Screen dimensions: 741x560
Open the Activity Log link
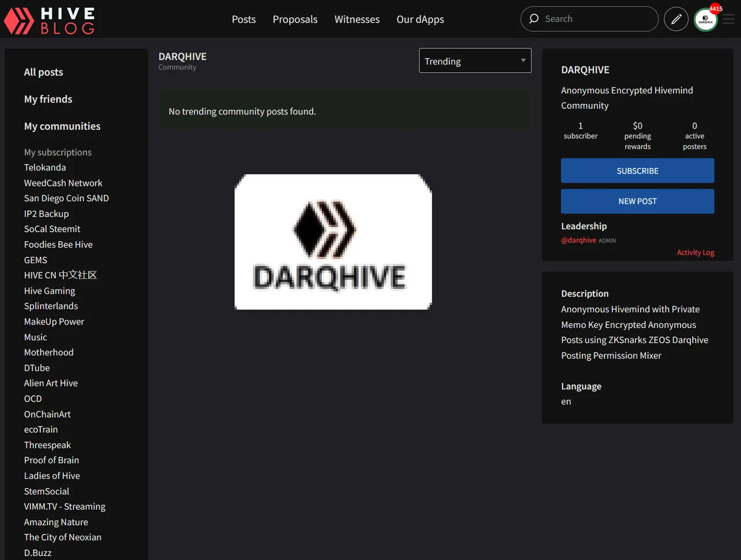(x=695, y=252)
